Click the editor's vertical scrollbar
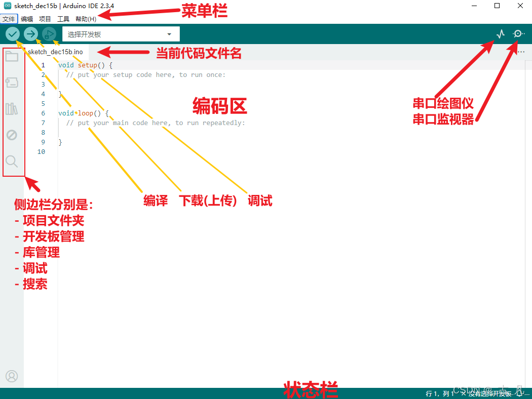 coord(528,224)
